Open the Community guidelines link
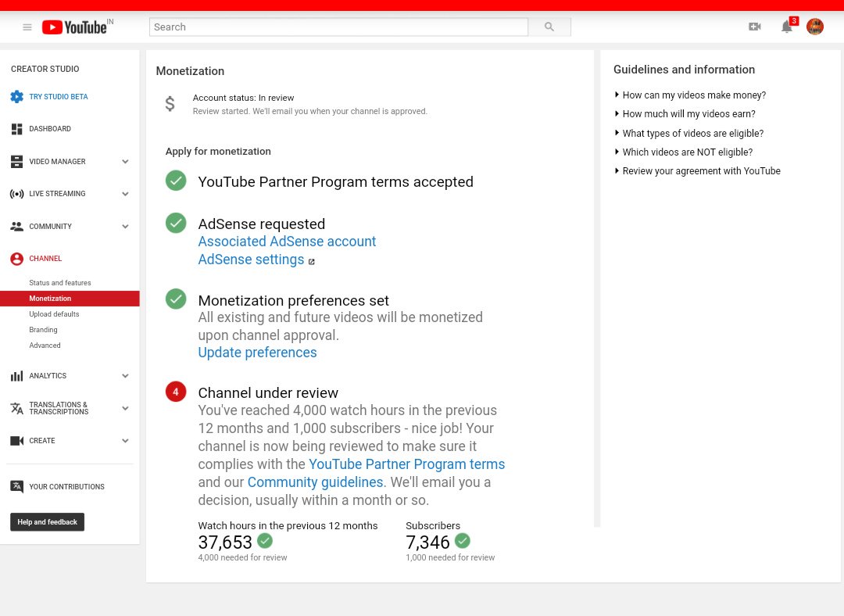Screen dimensions: 844x616 (316, 482)
